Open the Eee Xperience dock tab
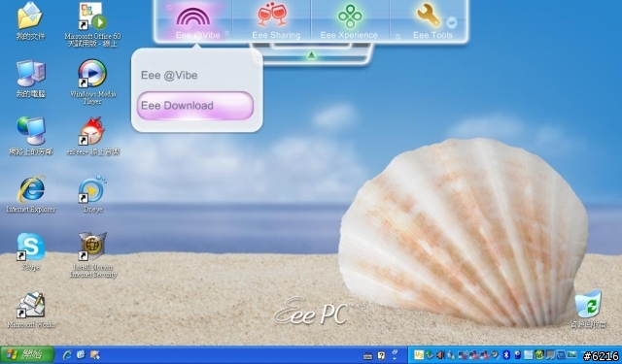This screenshot has width=622, height=364. pos(350,21)
